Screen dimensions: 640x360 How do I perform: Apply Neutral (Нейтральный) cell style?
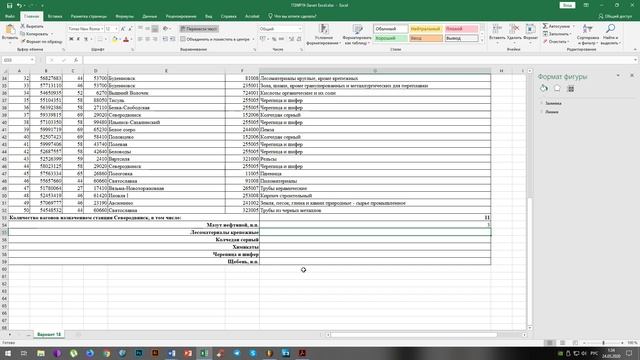(425, 29)
